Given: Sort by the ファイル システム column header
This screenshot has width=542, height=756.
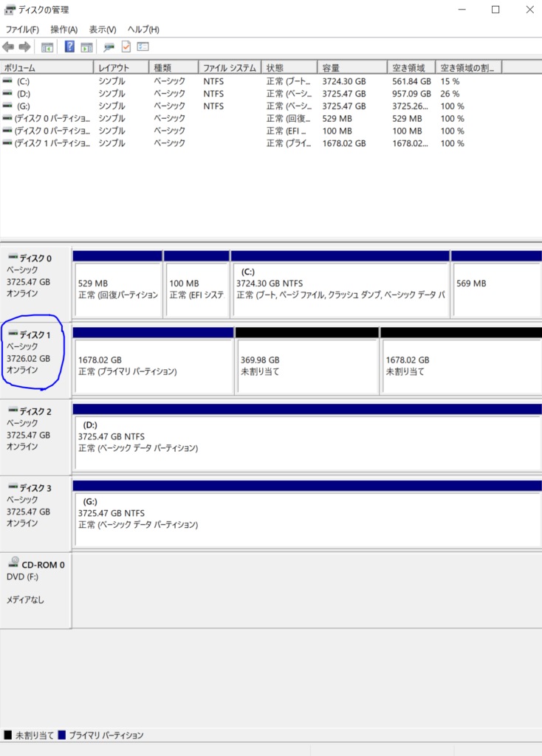Looking at the screenshot, I should click(229, 67).
